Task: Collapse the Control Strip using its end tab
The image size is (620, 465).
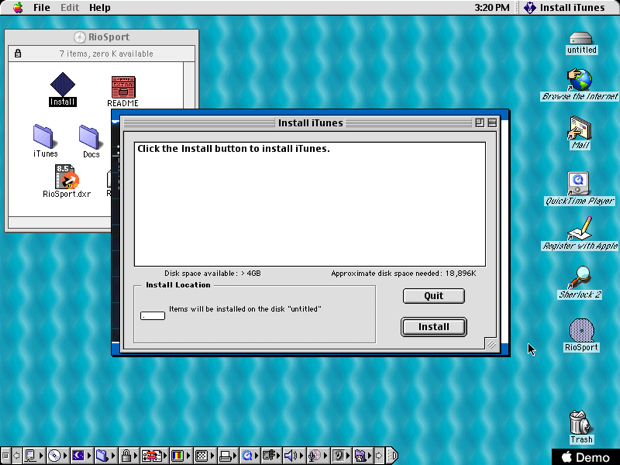Action: click(392, 456)
